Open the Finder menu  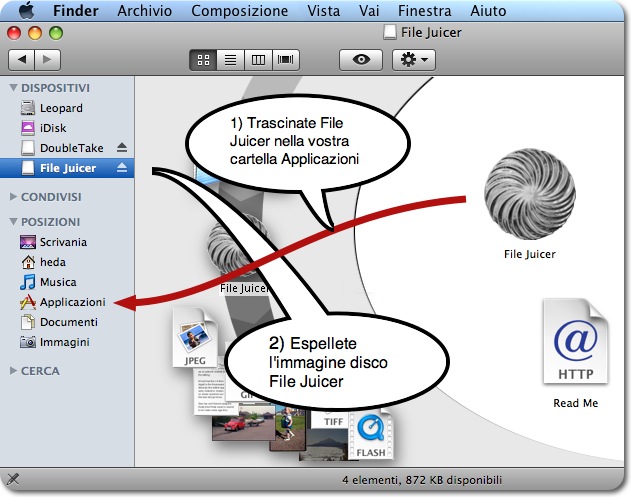point(76,10)
